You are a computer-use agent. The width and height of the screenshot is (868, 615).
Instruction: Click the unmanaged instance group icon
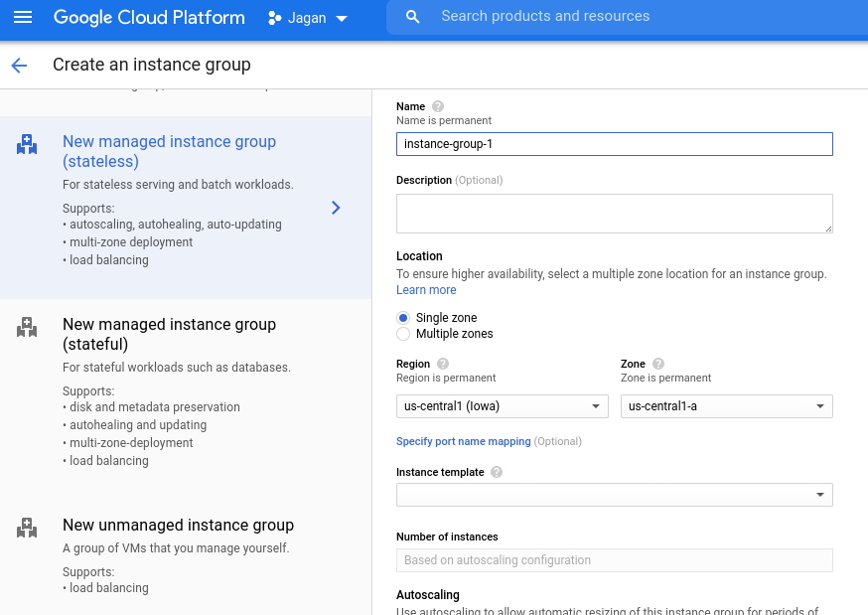[27, 529]
